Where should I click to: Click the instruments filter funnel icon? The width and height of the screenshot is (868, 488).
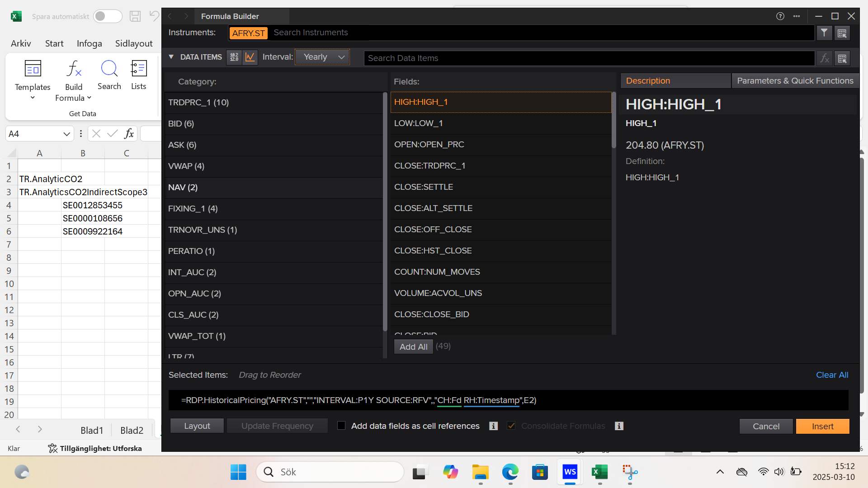(x=824, y=33)
